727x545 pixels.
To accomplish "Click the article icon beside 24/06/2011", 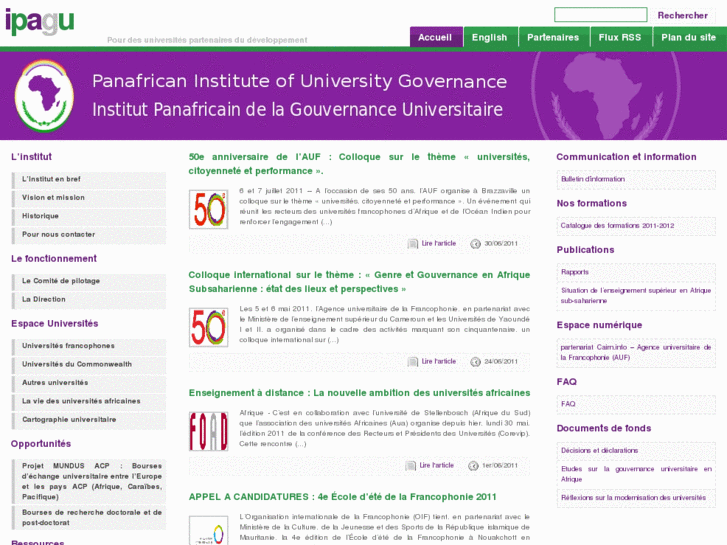I will tap(412, 361).
